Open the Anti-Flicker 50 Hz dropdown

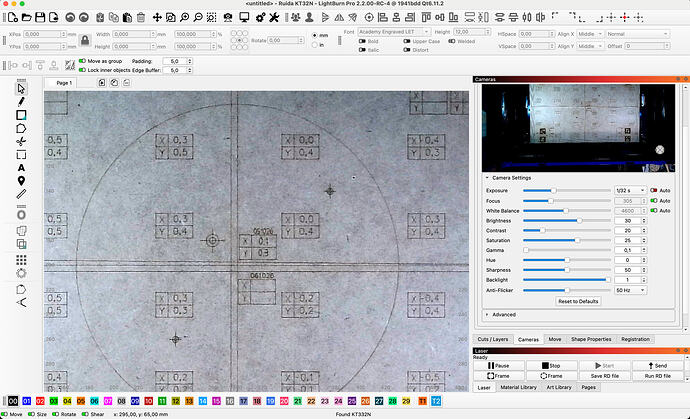click(630, 290)
